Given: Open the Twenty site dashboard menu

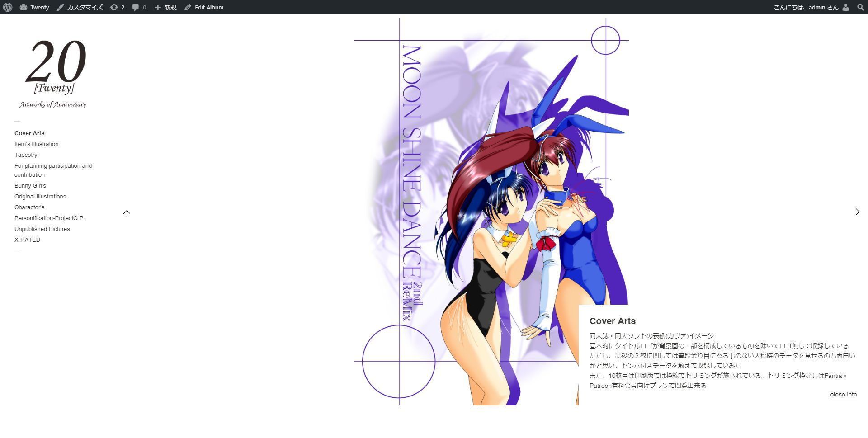Looking at the screenshot, I should pyautogui.click(x=34, y=7).
